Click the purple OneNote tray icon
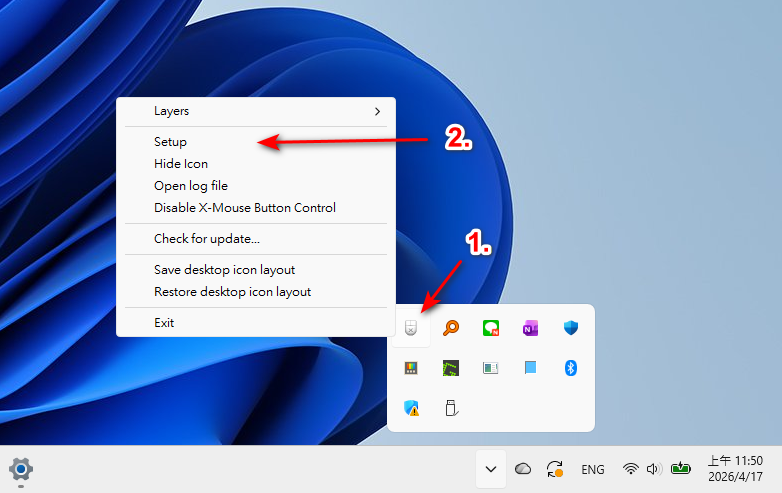Screen dimensions: 782x493 [x=530, y=328]
